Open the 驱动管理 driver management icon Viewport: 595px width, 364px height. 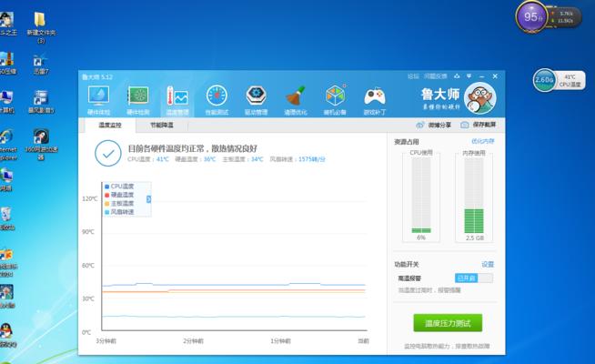257,100
